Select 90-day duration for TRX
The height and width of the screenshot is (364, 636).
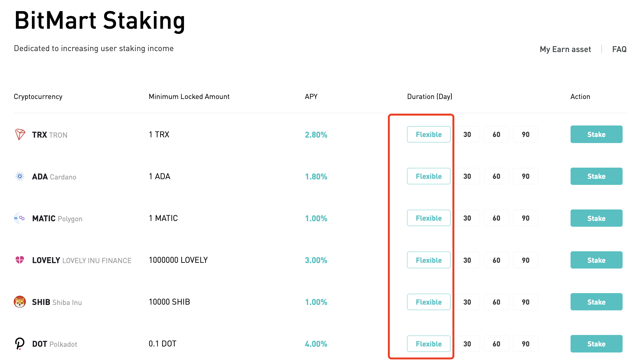pyautogui.click(x=526, y=134)
